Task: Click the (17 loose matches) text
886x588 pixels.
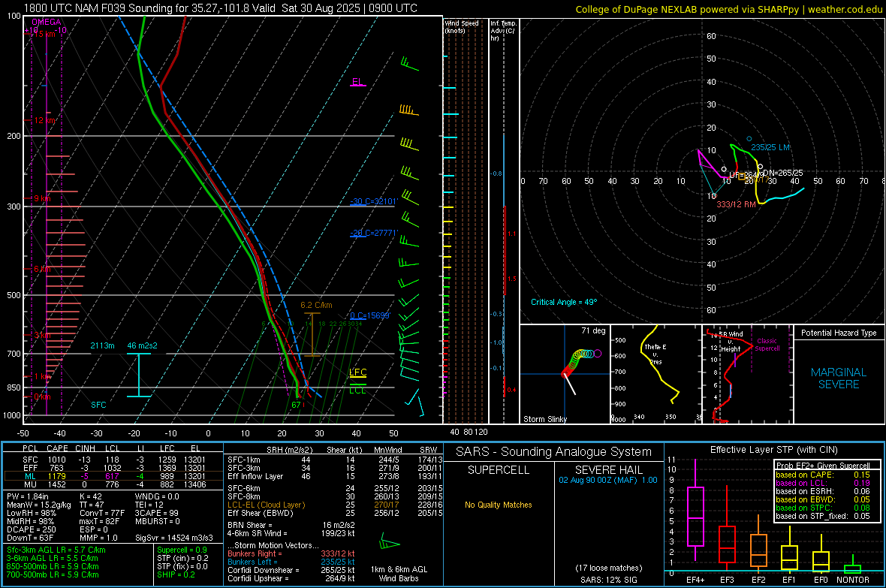Action: coord(608,568)
